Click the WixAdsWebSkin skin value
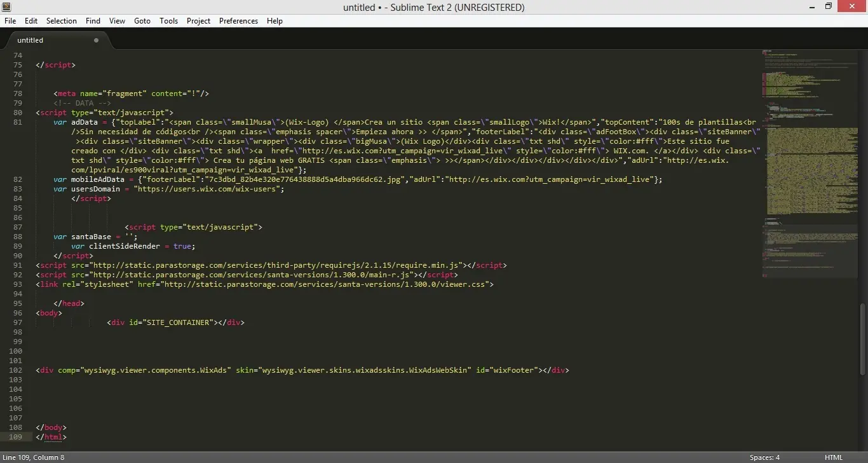The width and height of the screenshot is (868, 463). coord(365,370)
